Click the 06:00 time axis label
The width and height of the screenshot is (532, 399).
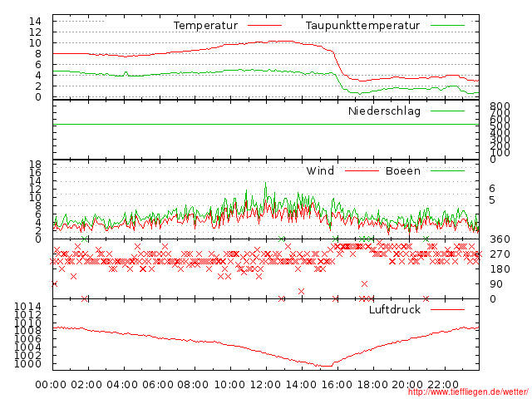[158, 385]
